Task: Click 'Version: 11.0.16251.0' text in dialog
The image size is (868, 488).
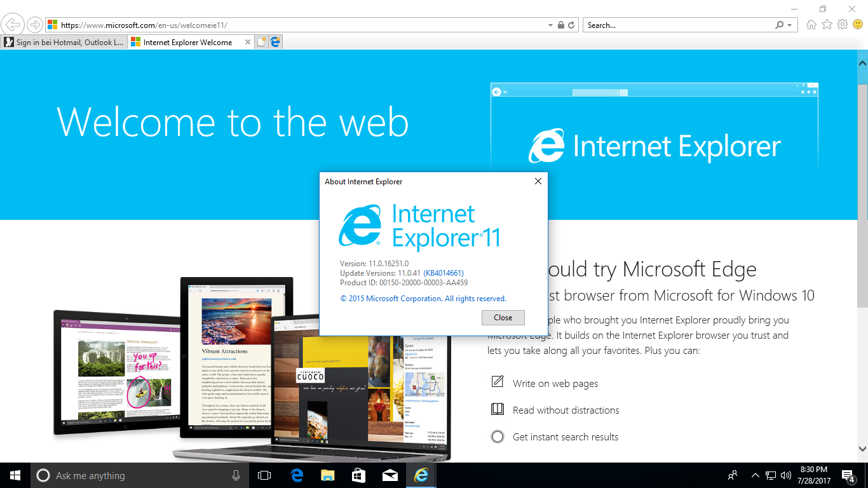Action: pos(374,264)
